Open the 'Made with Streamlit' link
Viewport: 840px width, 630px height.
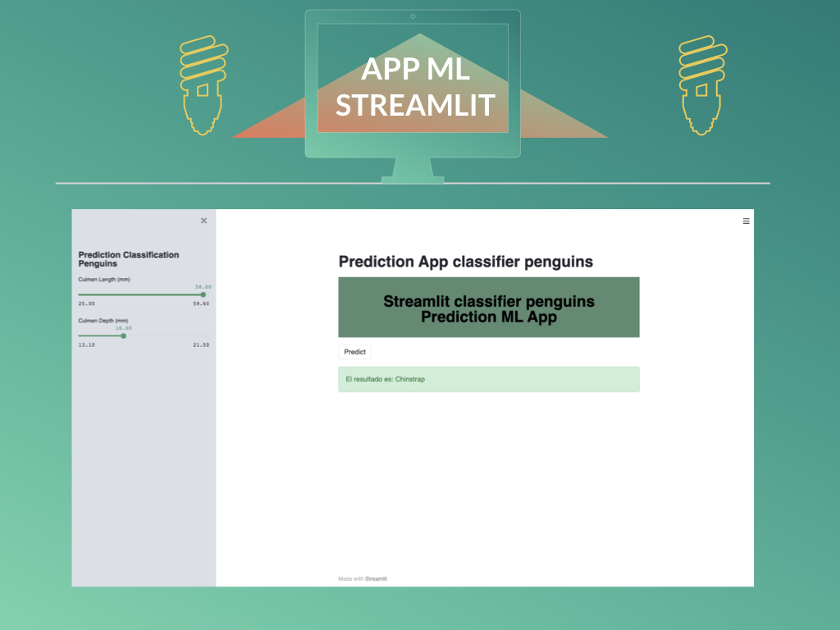(x=362, y=577)
